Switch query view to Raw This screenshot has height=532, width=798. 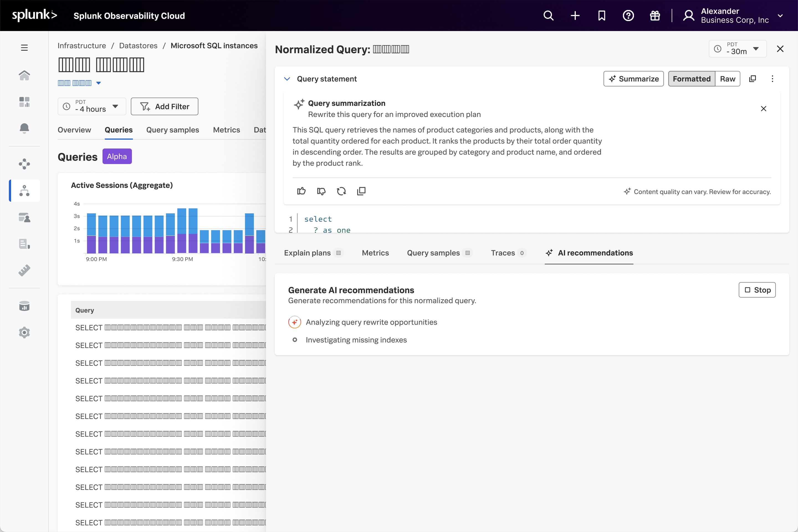pos(727,79)
